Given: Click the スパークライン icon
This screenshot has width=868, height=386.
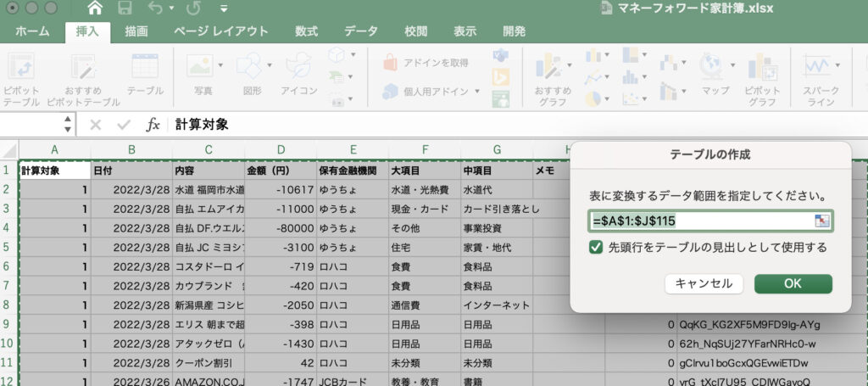Looking at the screenshot, I should click(817, 66).
